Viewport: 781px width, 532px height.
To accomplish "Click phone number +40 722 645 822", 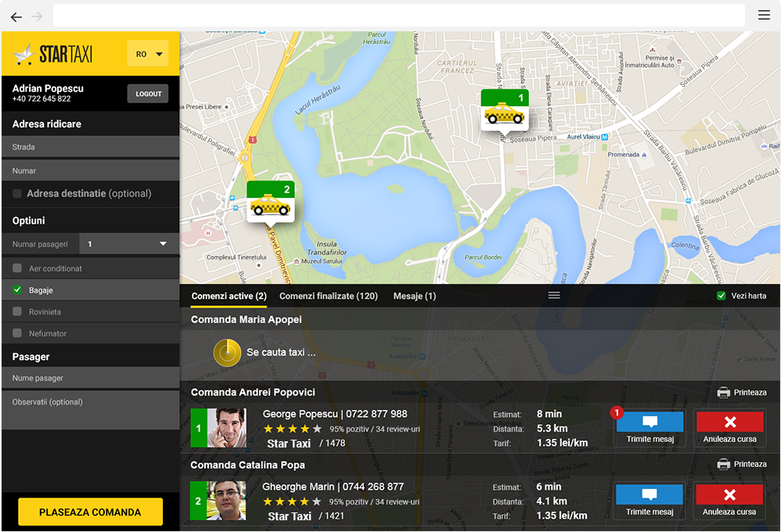I will (41, 99).
